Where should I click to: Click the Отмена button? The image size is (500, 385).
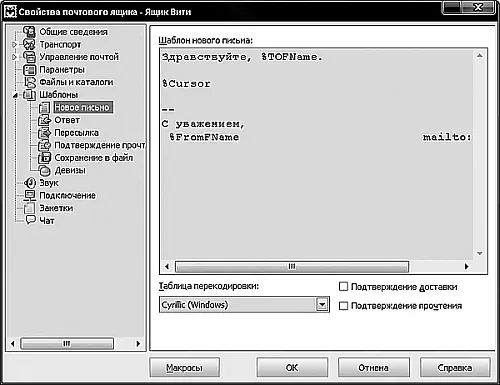point(374,368)
